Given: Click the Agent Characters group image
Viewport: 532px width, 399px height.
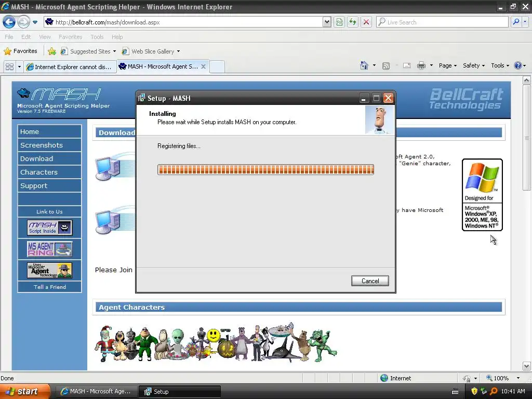Looking at the screenshot, I should point(216,342).
